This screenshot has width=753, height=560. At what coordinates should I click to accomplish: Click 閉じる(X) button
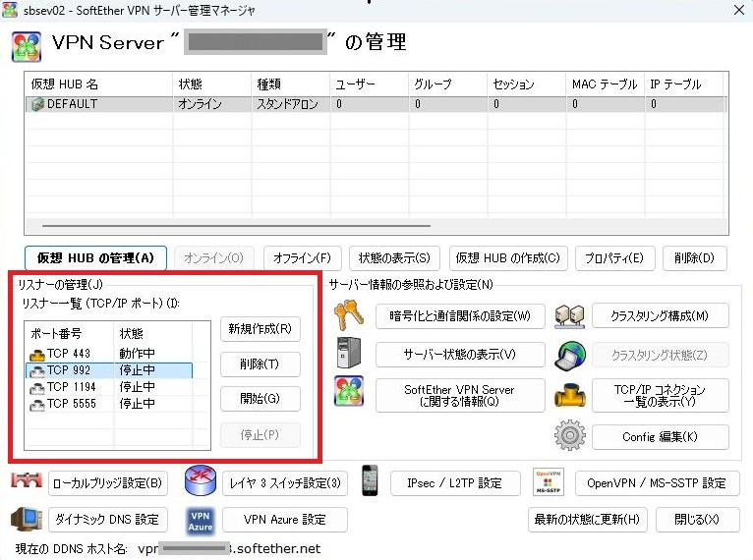697,520
